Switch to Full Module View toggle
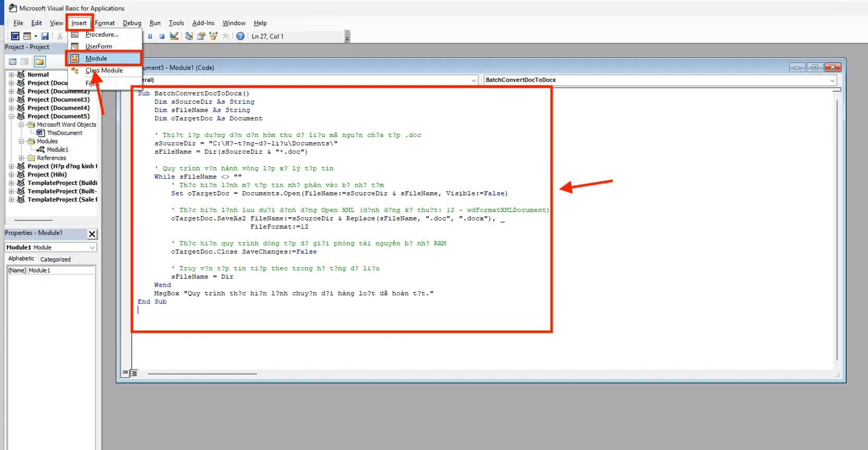 point(134,373)
